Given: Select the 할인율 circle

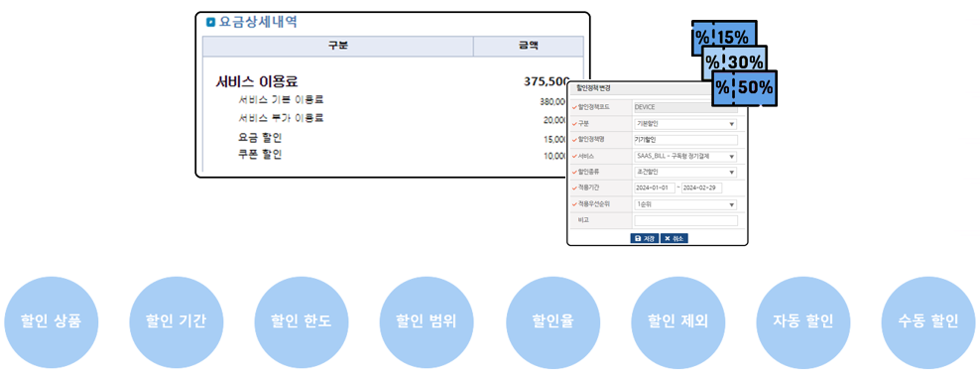Looking at the screenshot, I should 552,322.
